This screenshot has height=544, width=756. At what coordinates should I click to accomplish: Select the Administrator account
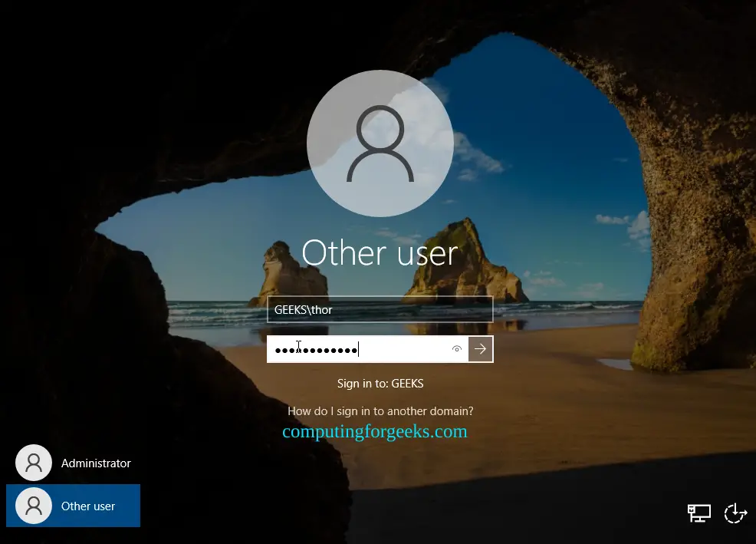pos(74,463)
